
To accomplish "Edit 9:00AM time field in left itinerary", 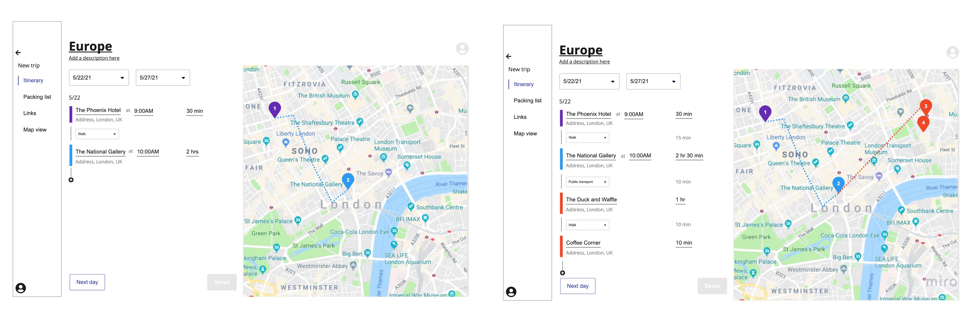I will click(144, 111).
